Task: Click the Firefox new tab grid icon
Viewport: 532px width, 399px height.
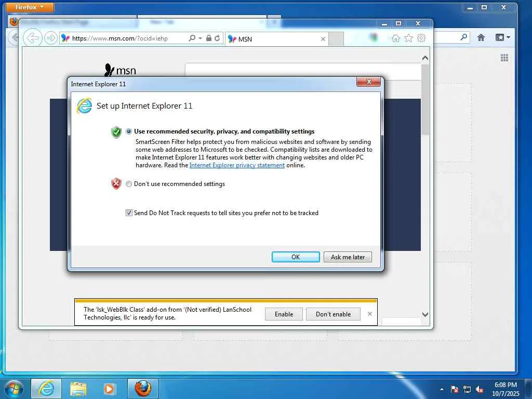Action: pos(504,58)
